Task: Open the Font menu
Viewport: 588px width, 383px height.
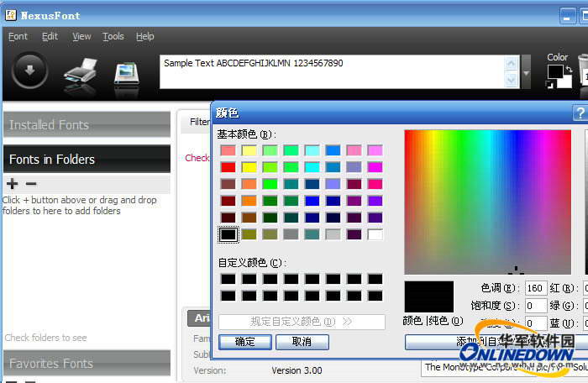Action: (x=18, y=36)
